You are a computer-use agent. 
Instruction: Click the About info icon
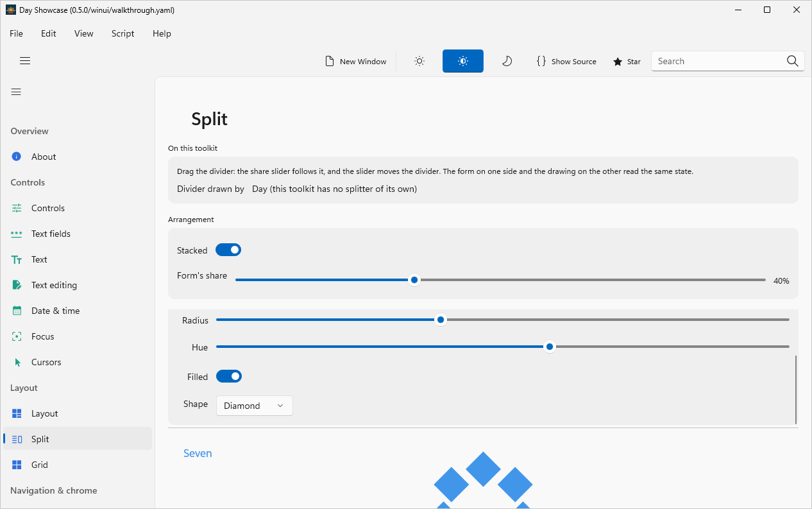point(17,157)
